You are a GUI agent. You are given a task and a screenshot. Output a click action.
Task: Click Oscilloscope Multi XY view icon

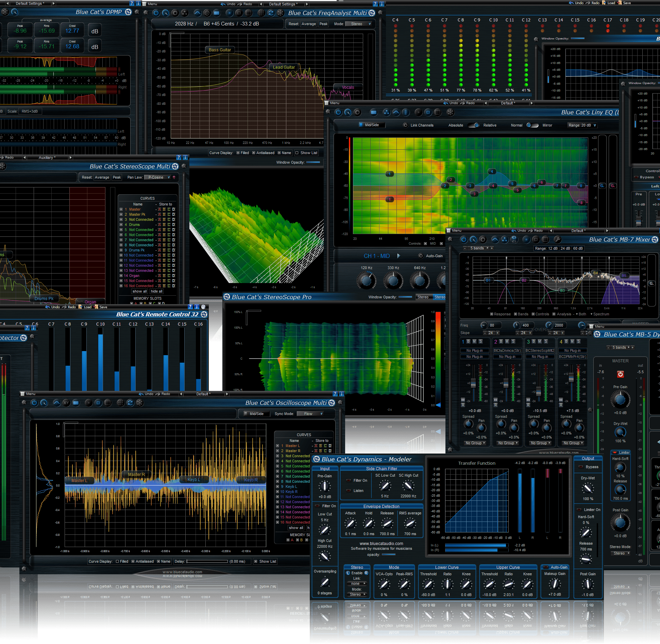click(x=66, y=402)
